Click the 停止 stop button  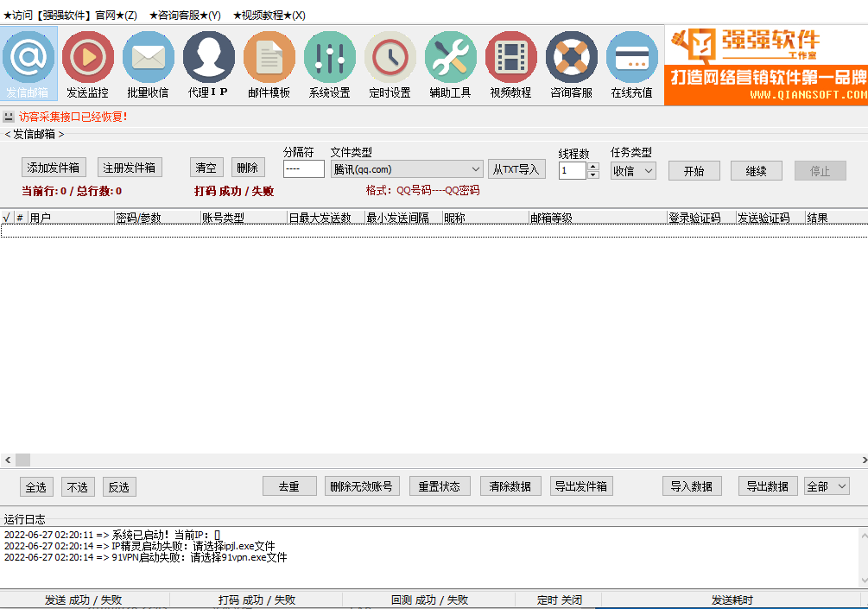tap(820, 170)
